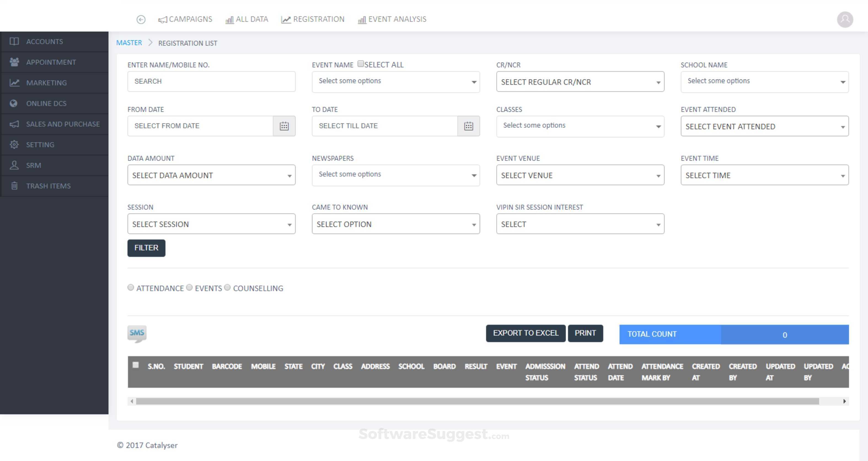868x461 pixels.
Task: Click the Trash Items bin icon
Action: coord(14,186)
